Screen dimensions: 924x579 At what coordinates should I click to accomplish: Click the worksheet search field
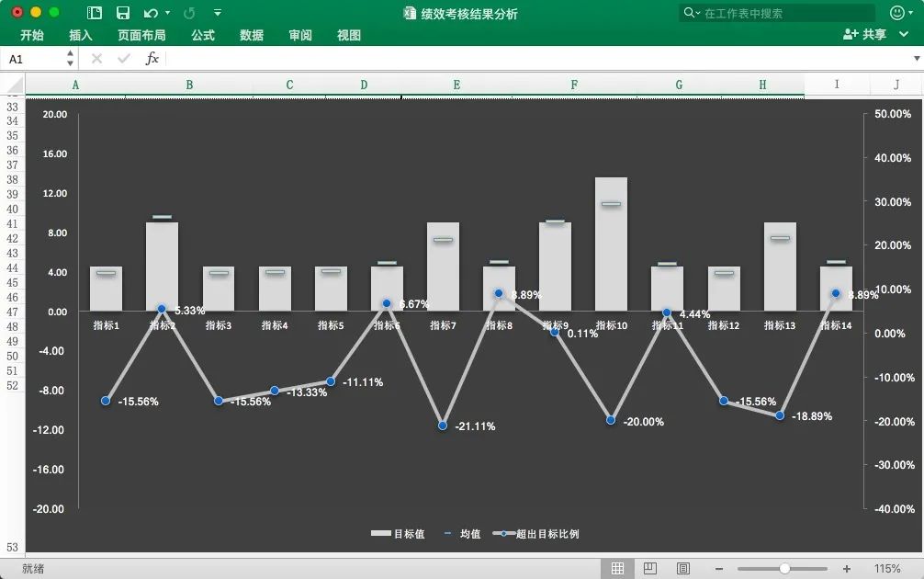[x=781, y=13]
